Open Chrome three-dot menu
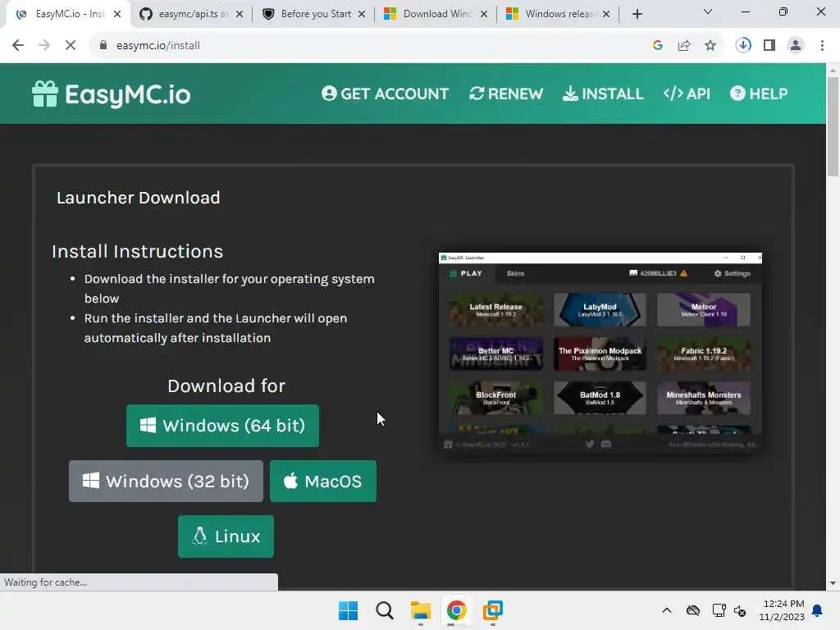Image resolution: width=840 pixels, height=630 pixels. [822, 46]
